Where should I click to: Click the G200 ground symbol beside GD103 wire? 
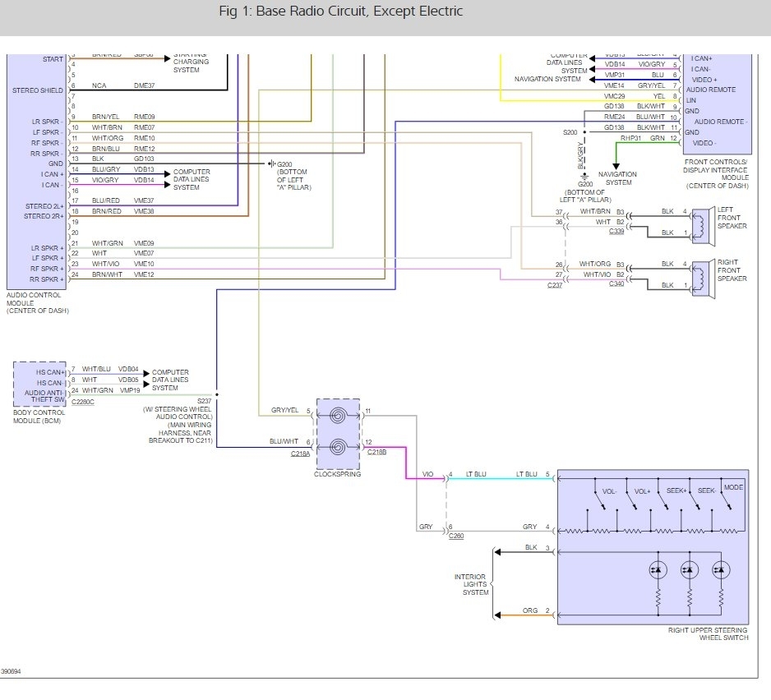(272, 163)
